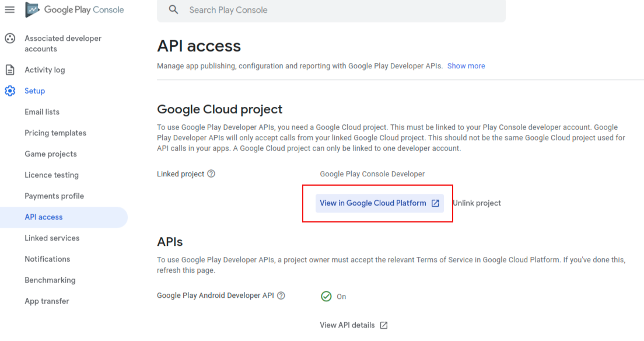Type in the Search Play Console field
644x341 pixels.
pos(331,10)
